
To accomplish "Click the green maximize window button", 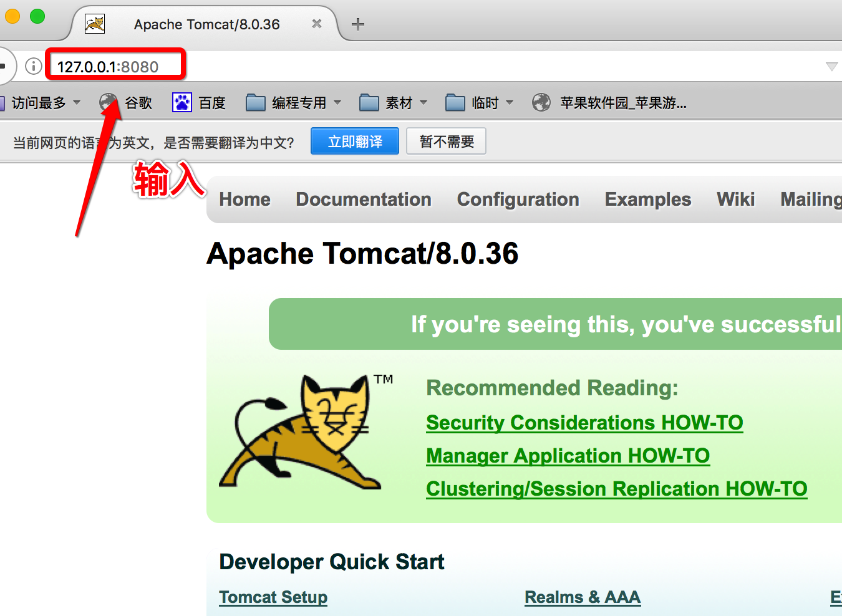I will pos(37,16).
